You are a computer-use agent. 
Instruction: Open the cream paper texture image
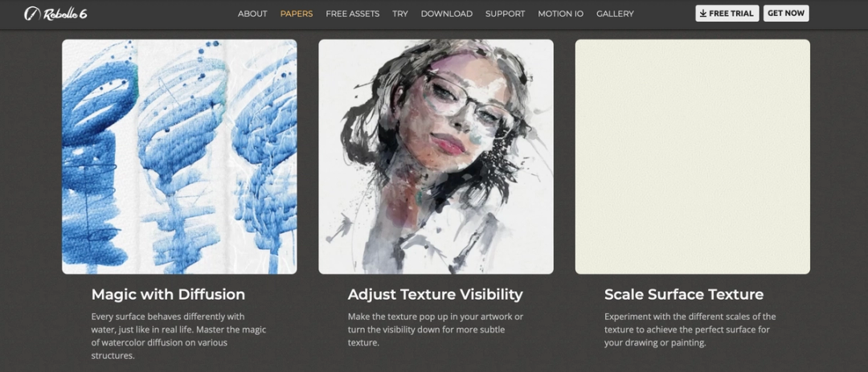click(693, 157)
